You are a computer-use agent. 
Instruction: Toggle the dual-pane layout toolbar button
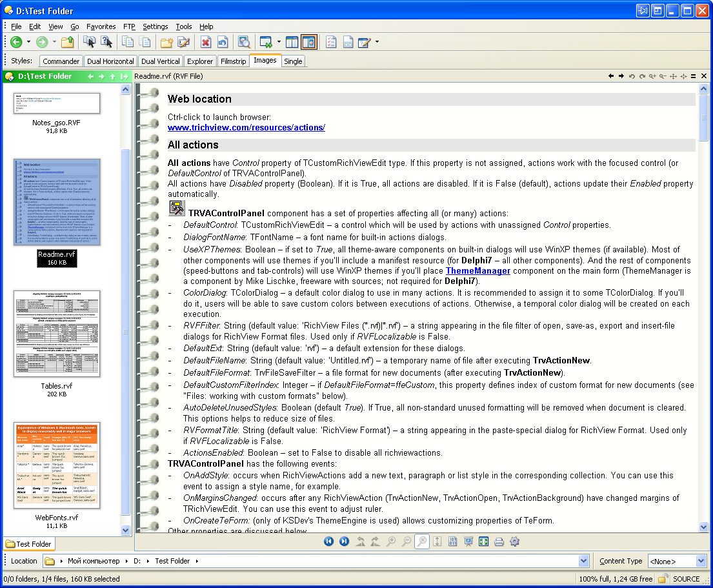pos(292,43)
